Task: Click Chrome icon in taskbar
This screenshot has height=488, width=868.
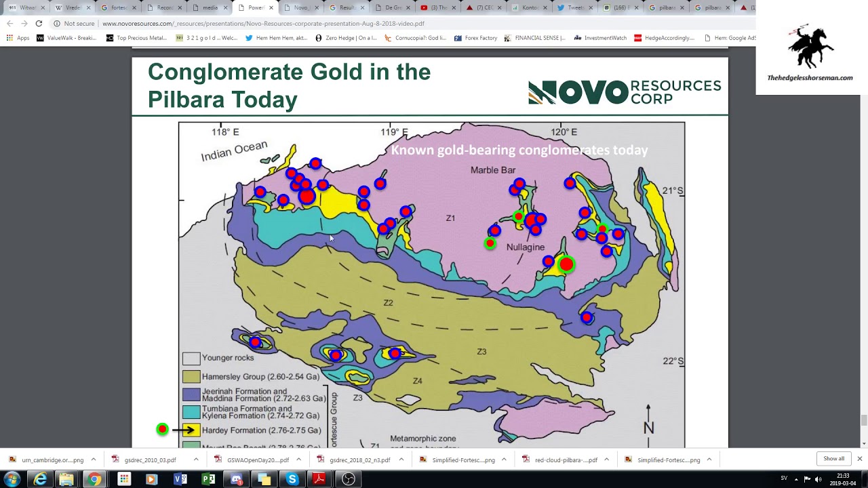Action: (x=95, y=479)
